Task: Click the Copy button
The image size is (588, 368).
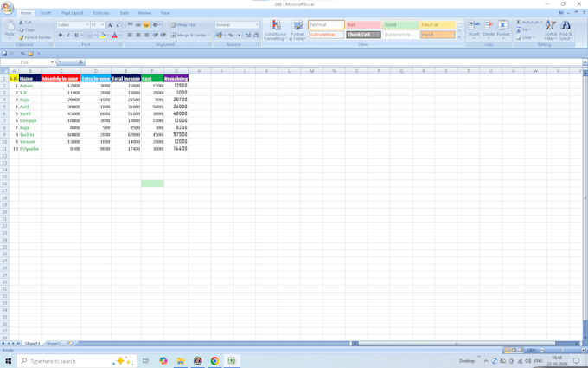Action: pos(26,29)
